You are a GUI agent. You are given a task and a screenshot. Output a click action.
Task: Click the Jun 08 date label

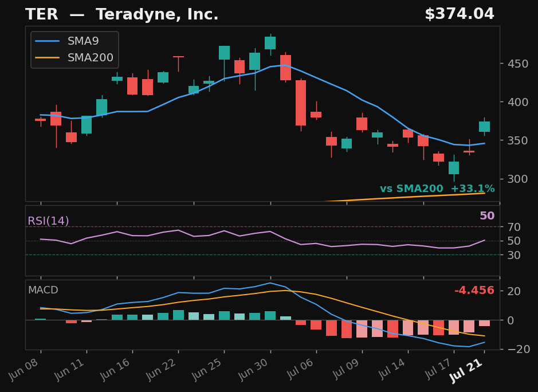[x=23, y=369]
